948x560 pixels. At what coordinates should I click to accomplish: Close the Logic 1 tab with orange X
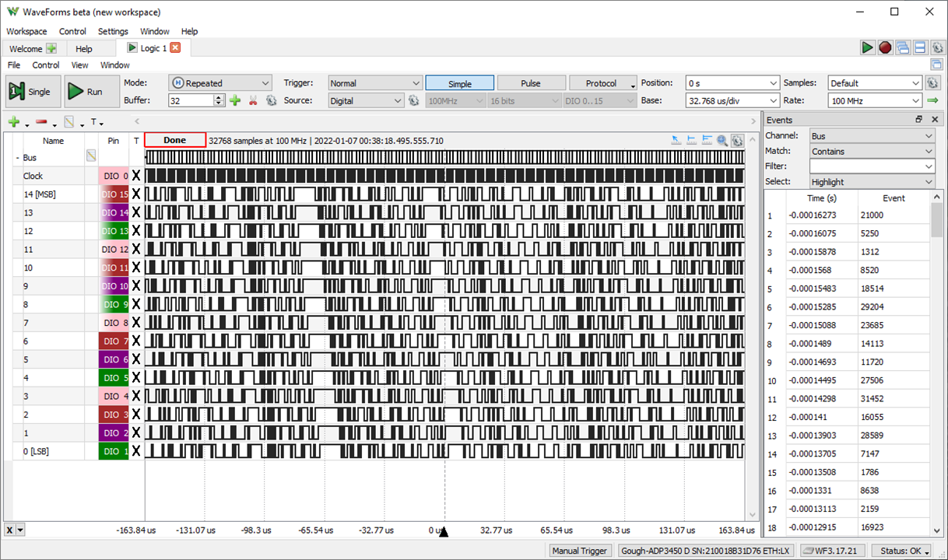pos(175,48)
